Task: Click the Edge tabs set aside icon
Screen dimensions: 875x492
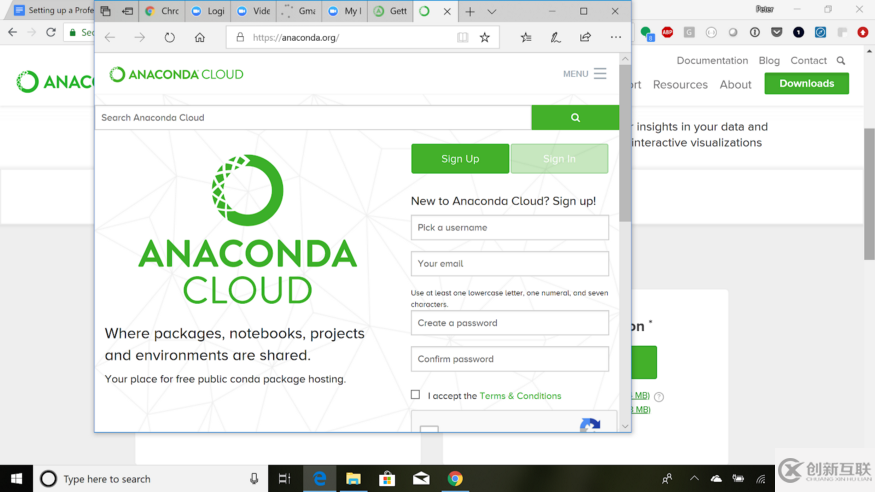Action: tap(105, 11)
